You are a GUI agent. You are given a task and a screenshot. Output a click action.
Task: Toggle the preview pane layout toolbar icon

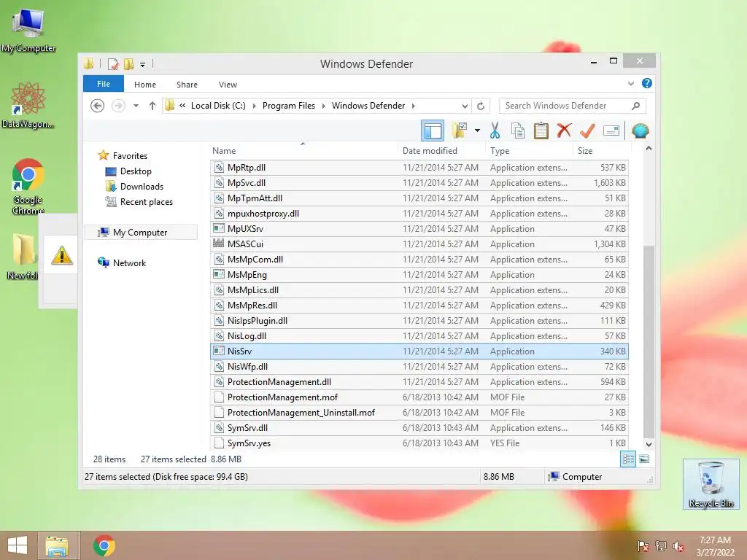tap(433, 131)
